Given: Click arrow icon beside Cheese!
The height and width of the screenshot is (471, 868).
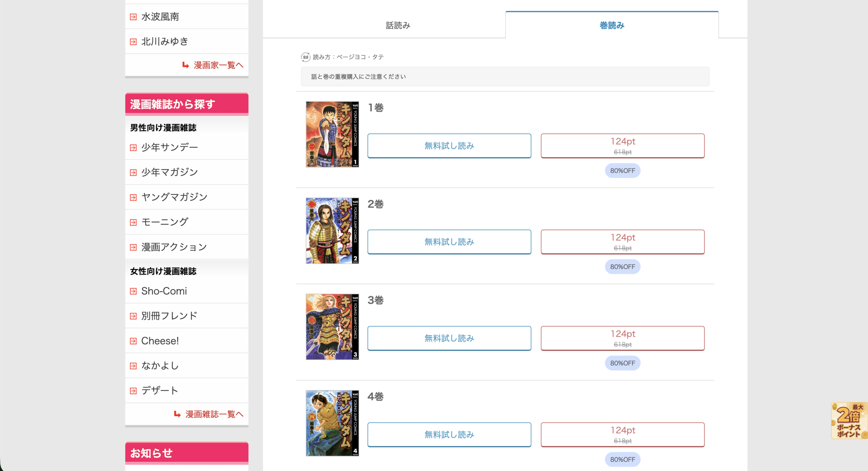Looking at the screenshot, I should 133,341.
